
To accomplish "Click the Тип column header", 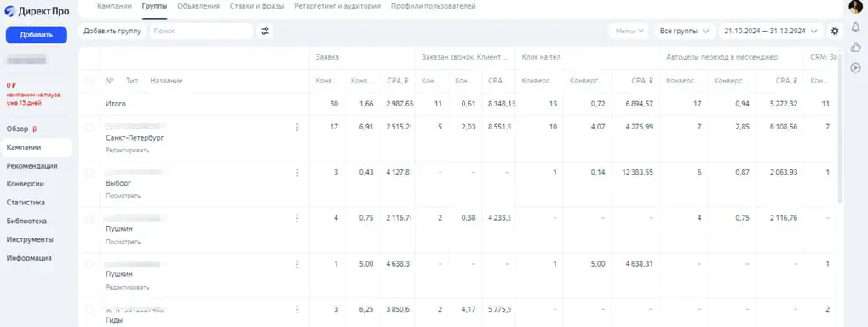I will coord(132,81).
